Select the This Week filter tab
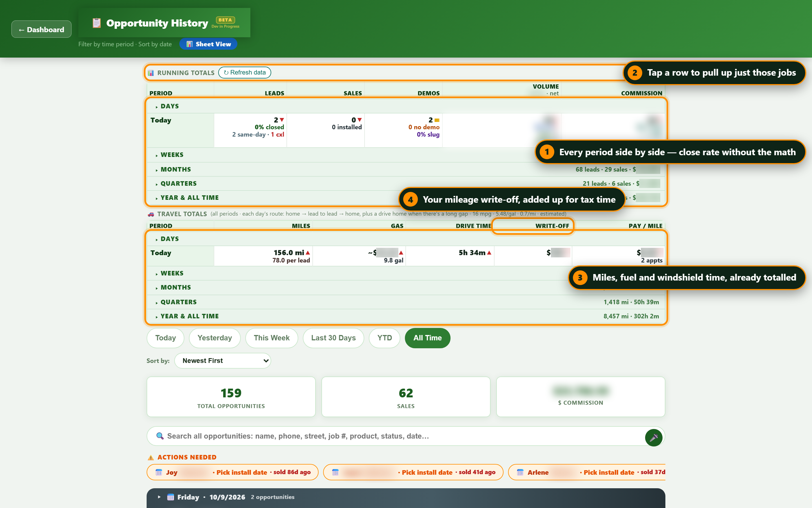Image resolution: width=812 pixels, height=508 pixels. tap(272, 338)
